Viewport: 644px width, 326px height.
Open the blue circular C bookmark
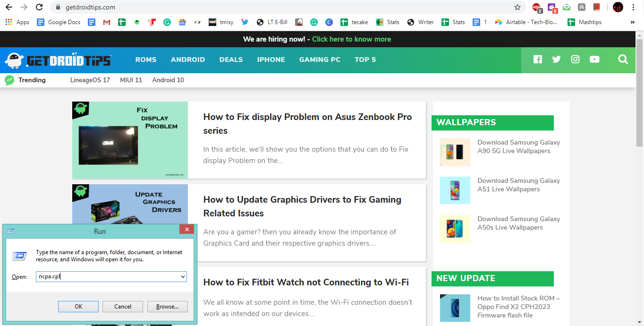pyautogui.click(x=329, y=22)
